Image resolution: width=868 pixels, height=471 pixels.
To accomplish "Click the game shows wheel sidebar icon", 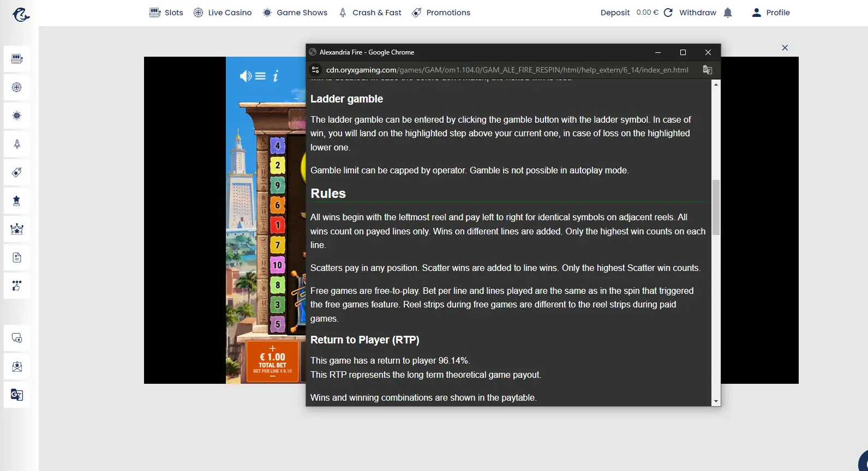I will (17, 116).
